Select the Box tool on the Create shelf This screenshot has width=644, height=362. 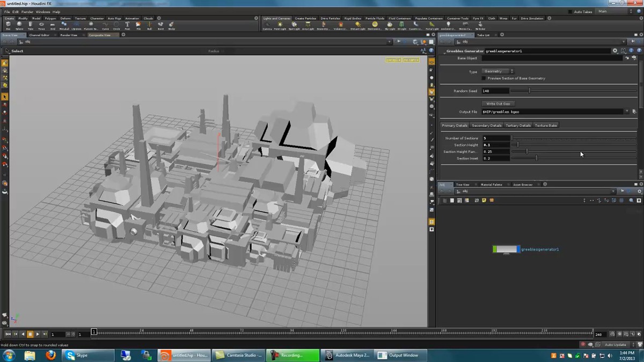click(8, 24)
